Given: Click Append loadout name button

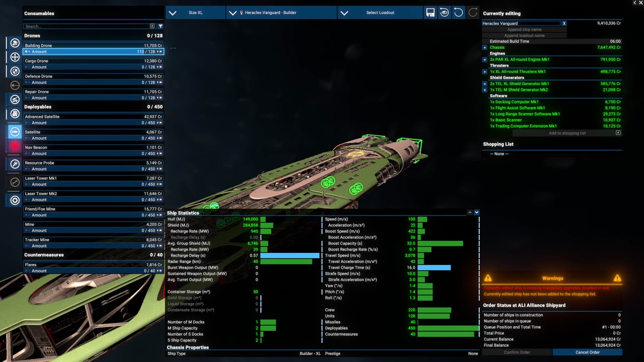Looking at the screenshot, I should click(524, 36).
